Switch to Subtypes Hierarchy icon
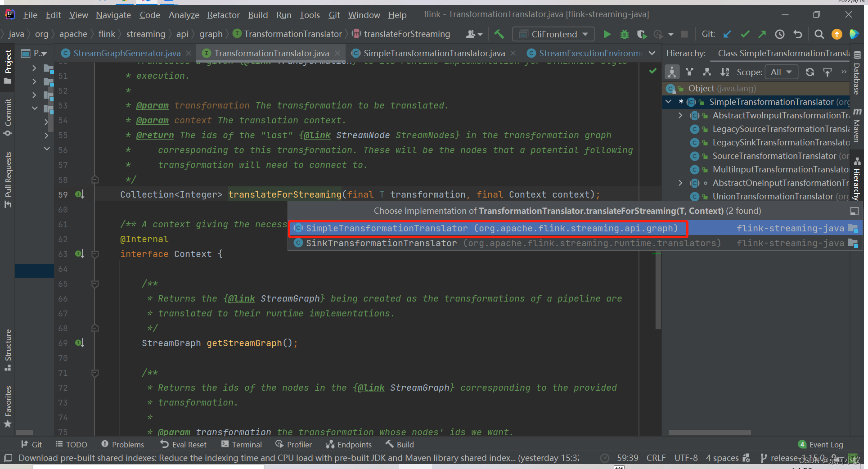868x469 pixels. (x=707, y=72)
